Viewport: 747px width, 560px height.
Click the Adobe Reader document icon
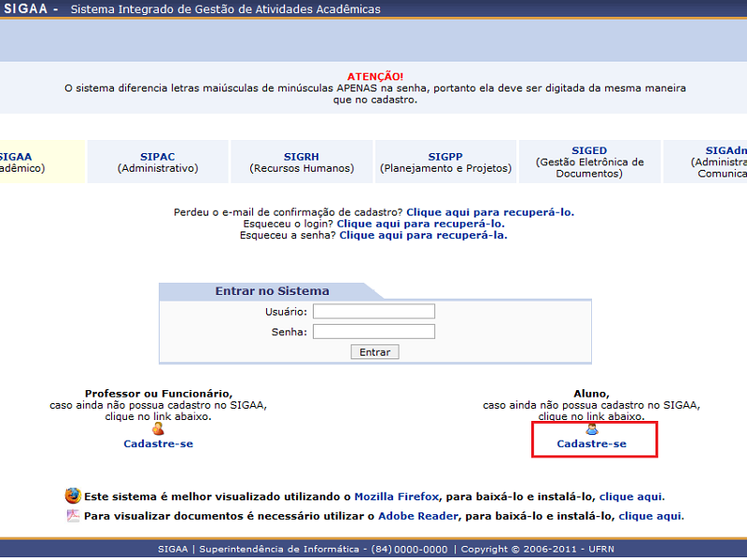73,515
